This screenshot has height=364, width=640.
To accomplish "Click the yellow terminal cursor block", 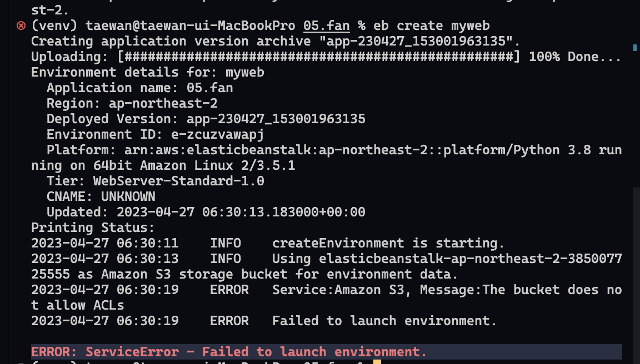I will pyautogui.click(x=377, y=362).
